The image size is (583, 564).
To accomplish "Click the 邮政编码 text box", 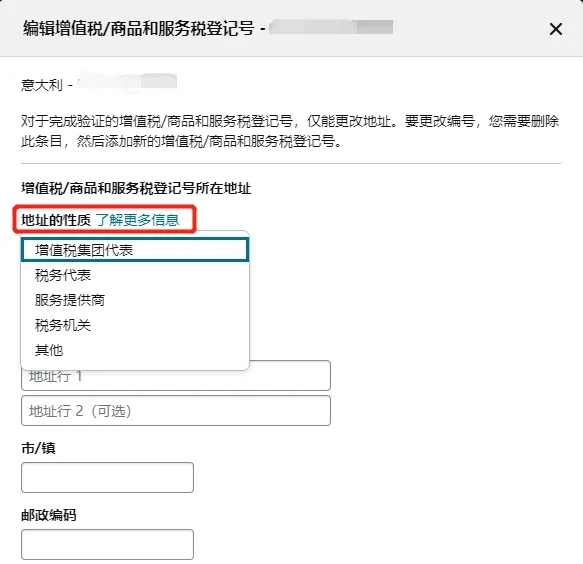I will click(107, 544).
